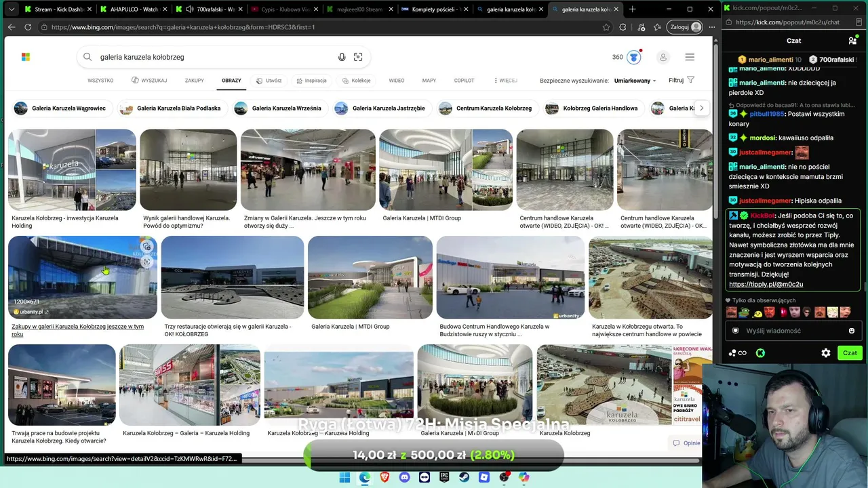
Task: Click username mordosi in chat
Action: click(762, 138)
